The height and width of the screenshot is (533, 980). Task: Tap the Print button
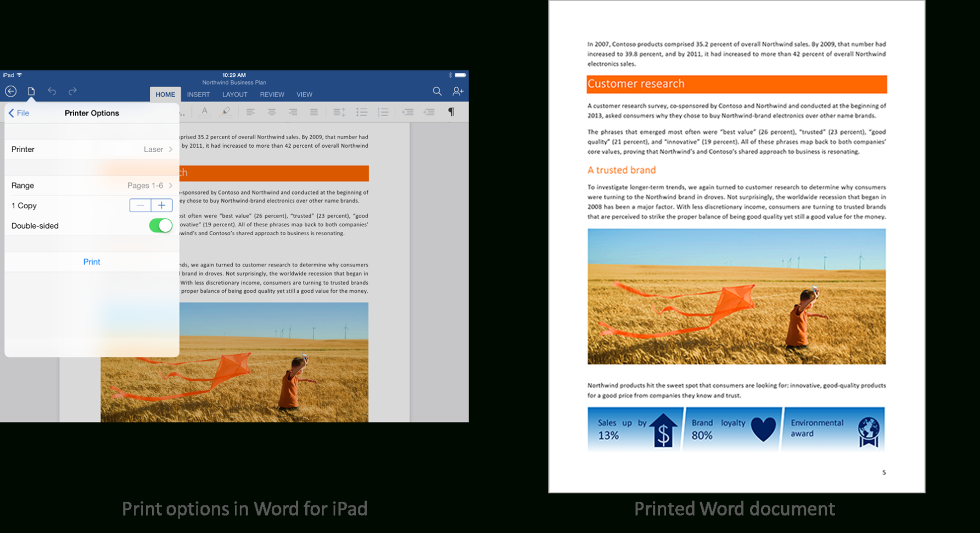pos(91,262)
